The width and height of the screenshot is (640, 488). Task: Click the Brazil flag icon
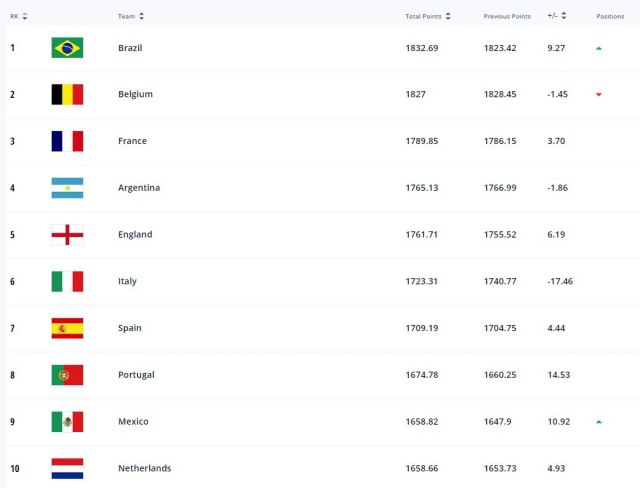click(67, 47)
